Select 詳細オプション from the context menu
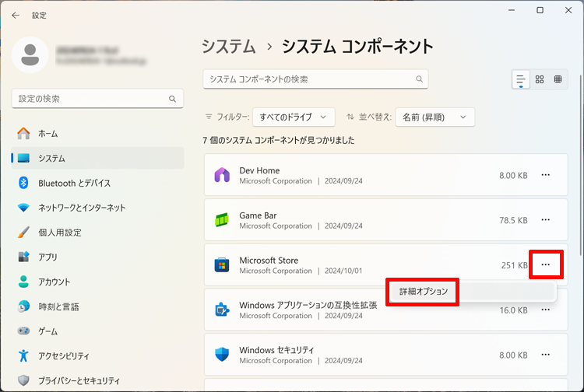The width and height of the screenshot is (584, 392). (424, 292)
